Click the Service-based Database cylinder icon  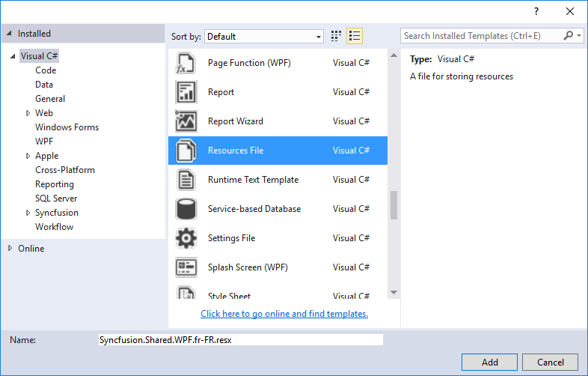(186, 209)
